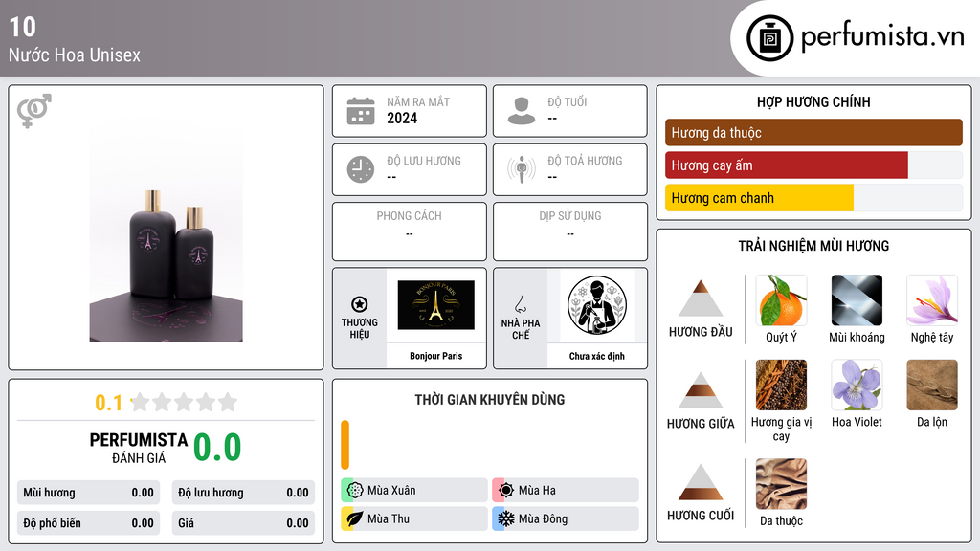
Task: Click the orange recommended-time vertical bar
Action: [345, 445]
